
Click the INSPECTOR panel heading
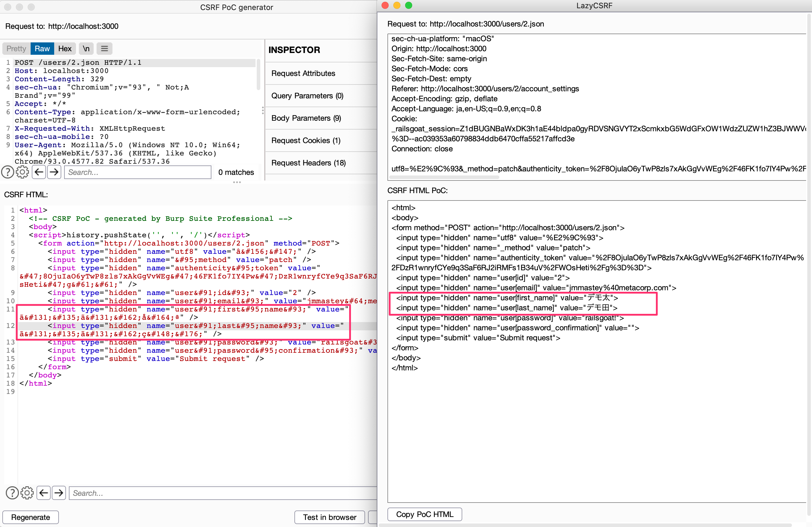pos(294,50)
